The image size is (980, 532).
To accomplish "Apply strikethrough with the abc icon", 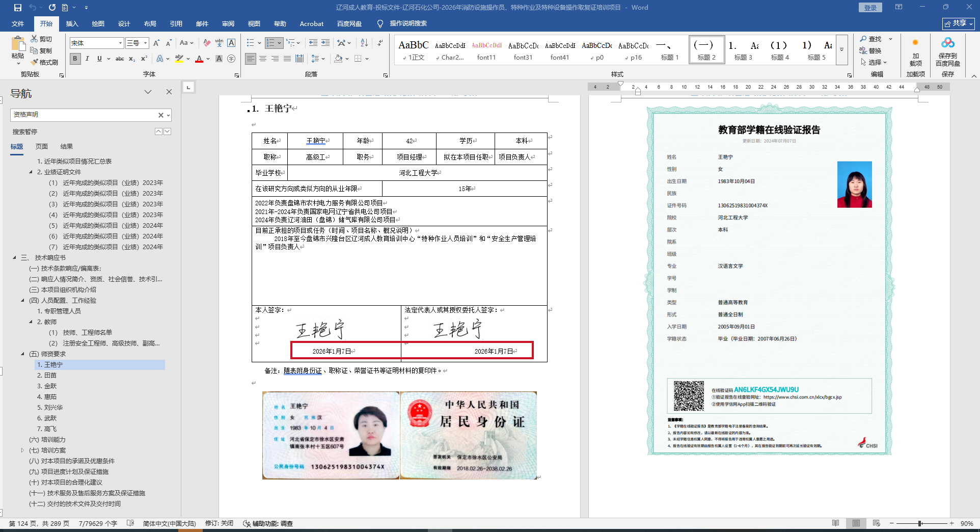I will pyautogui.click(x=120, y=59).
